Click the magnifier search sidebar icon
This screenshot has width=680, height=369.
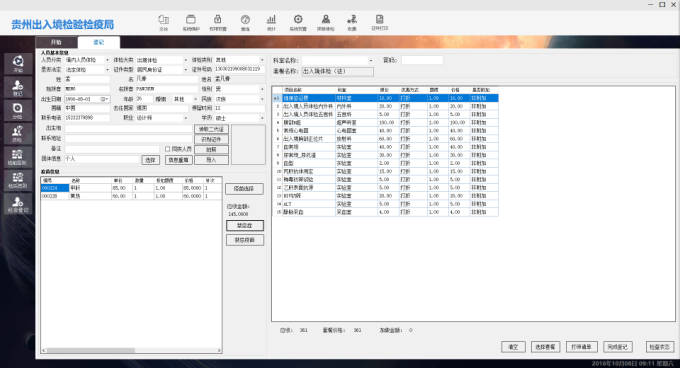pyautogui.click(x=18, y=111)
